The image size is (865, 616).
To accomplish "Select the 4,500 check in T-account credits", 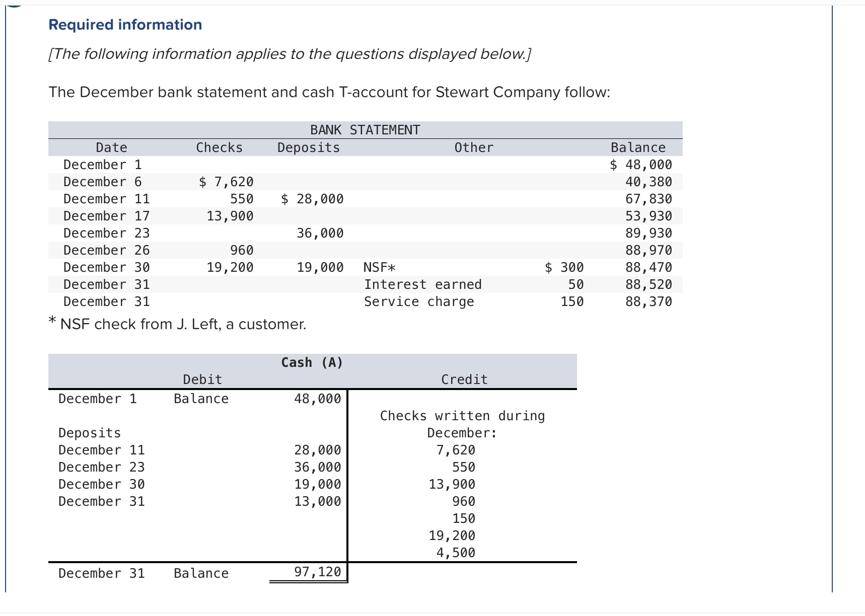I will click(x=456, y=553).
